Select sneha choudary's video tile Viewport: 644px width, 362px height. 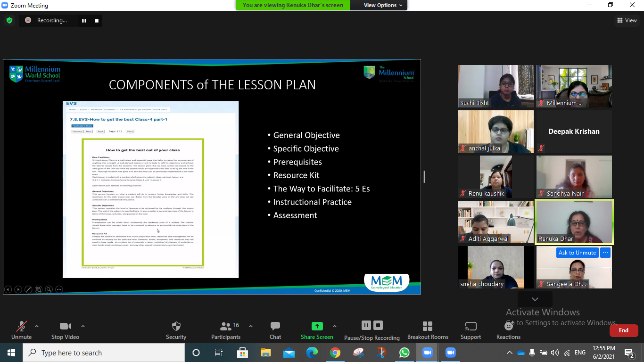496,267
